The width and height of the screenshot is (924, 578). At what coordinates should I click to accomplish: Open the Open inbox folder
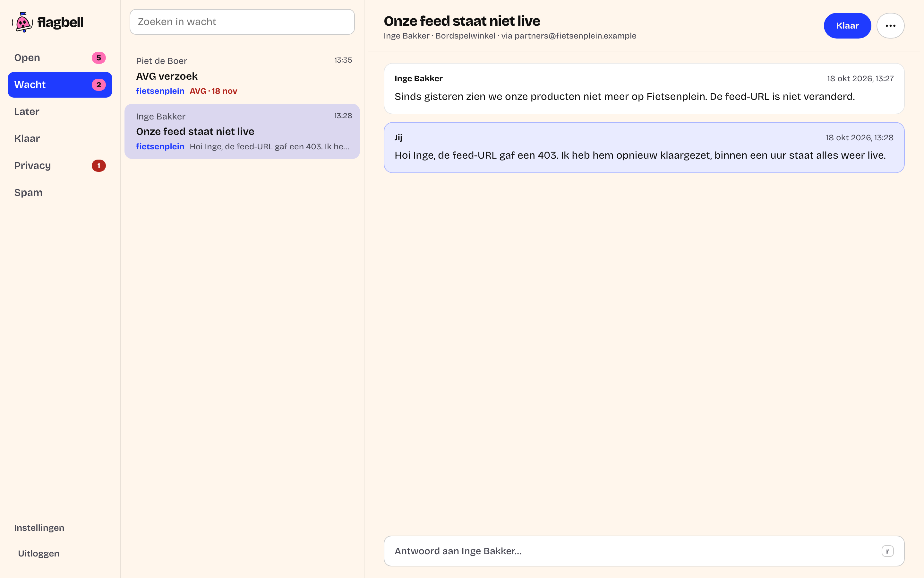coord(60,58)
